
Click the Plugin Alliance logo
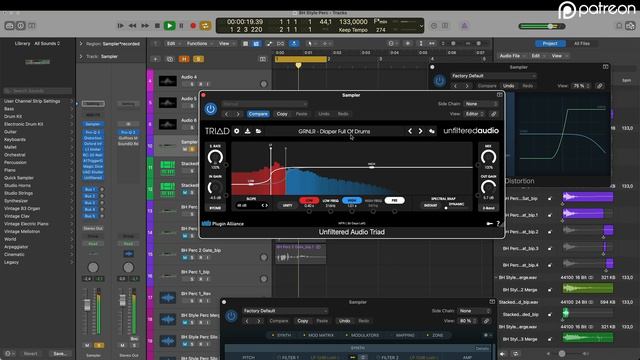(223, 223)
